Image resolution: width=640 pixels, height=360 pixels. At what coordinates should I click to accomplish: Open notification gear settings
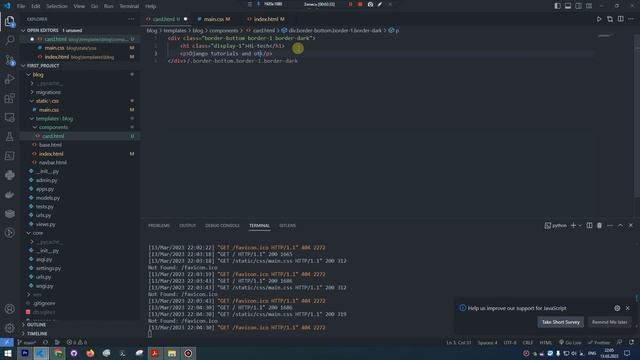tap(617, 308)
